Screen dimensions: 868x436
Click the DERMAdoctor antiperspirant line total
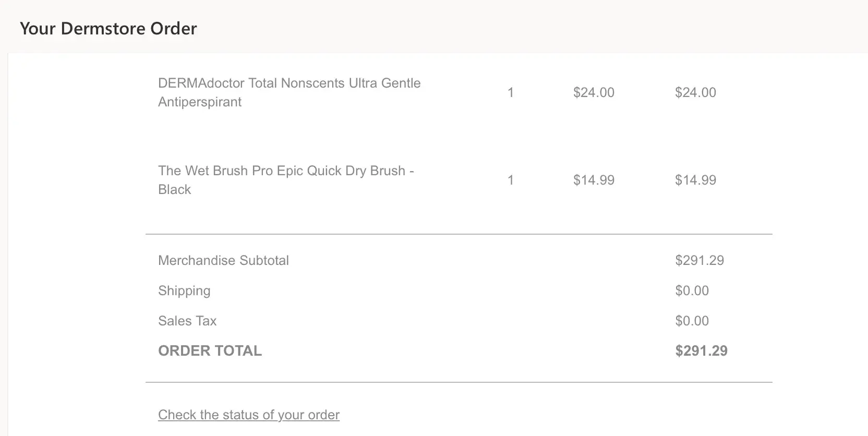[x=695, y=92]
